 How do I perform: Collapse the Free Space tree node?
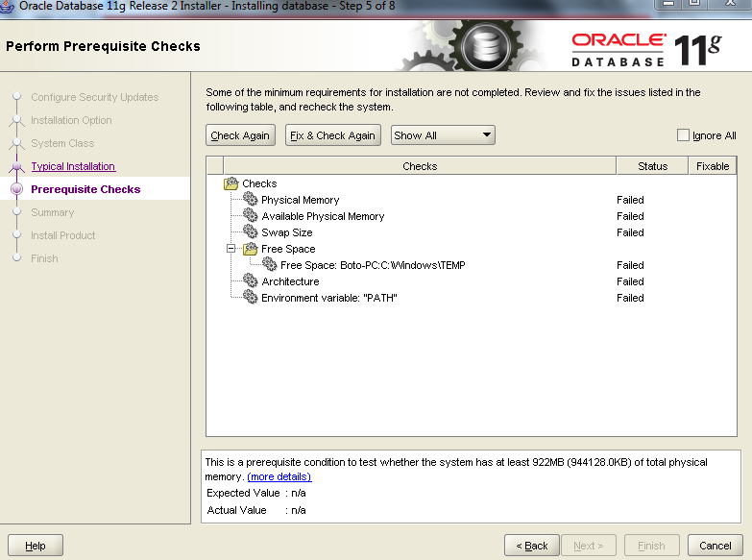tap(230, 249)
